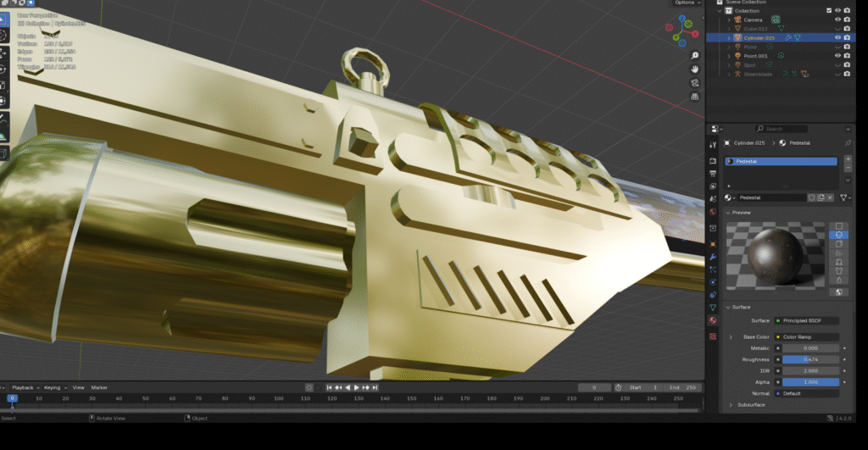Click the Options button in the viewport
868x450 pixels.
tap(685, 3)
